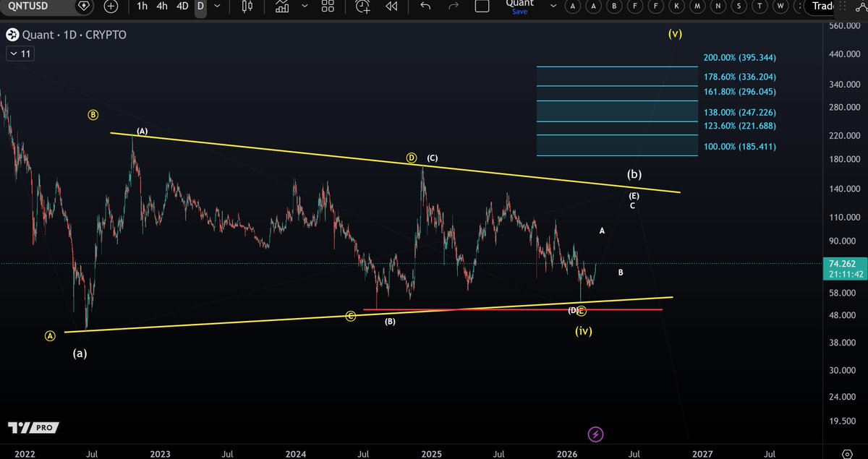868x459 pixels.
Task: Click the M quick toolbar button
Action: coord(697,6)
